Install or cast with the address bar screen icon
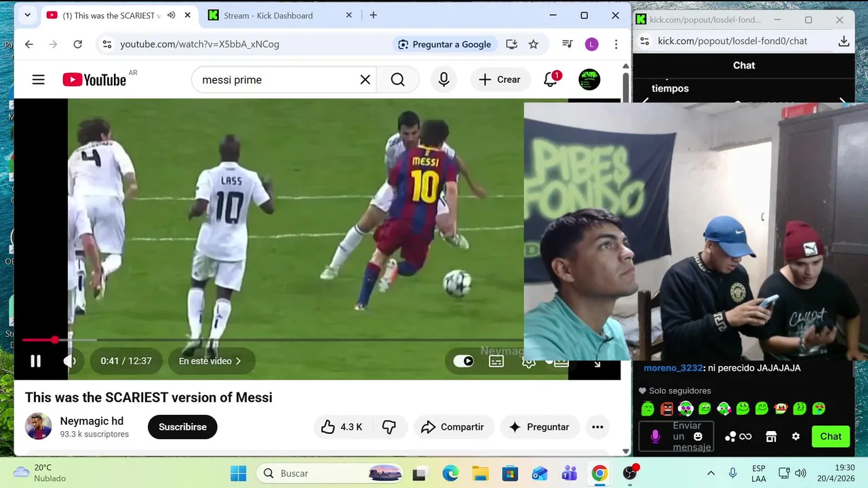868x488 pixels. 512,44
